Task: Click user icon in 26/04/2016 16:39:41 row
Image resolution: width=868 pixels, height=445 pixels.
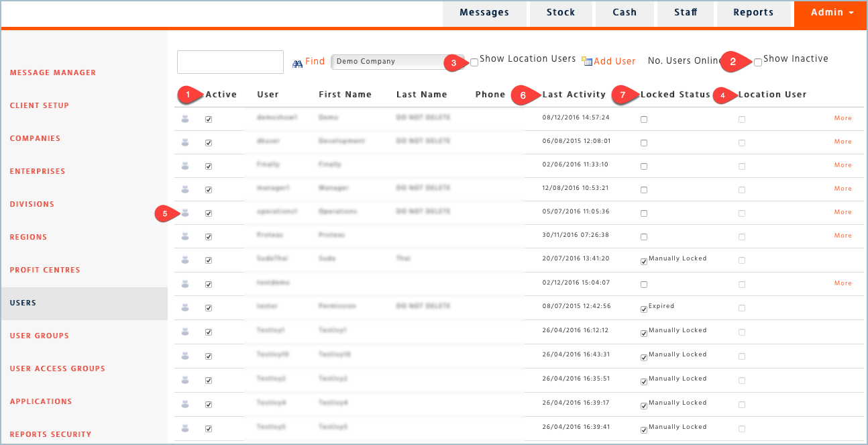Action: (x=185, y=428)
